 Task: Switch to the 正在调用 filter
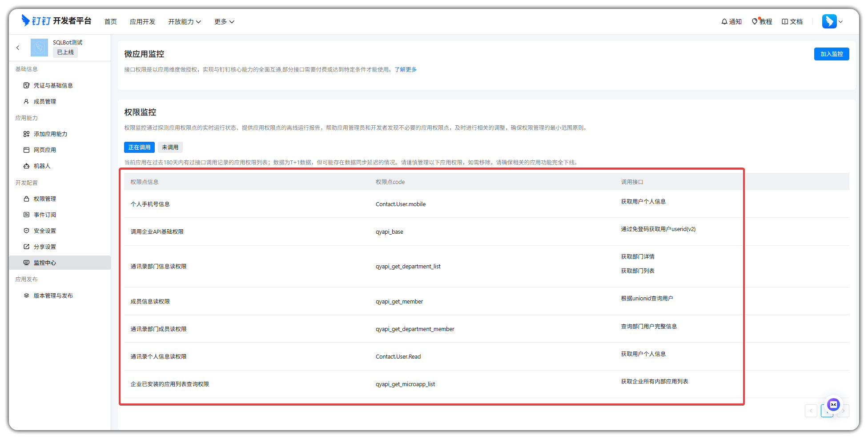tap(139, 147)
